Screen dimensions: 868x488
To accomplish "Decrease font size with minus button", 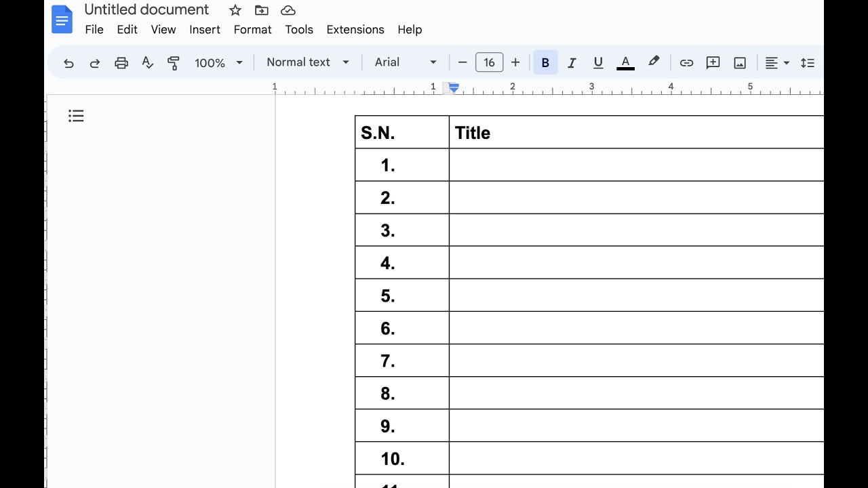I will pyautogui.click(x=462, y=63).
